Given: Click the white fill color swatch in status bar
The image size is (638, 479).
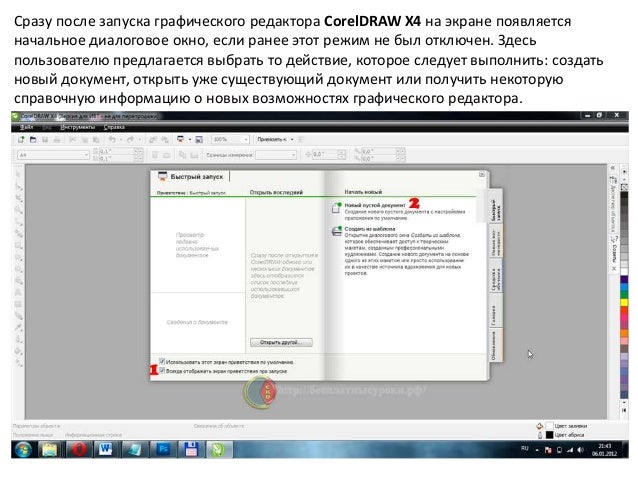Looking at the screenshot, I should (x=549, y=426).
